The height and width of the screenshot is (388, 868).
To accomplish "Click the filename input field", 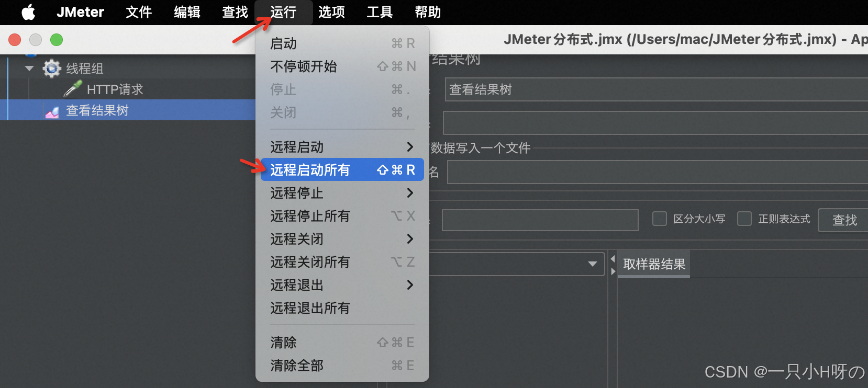I will [x=658, y=172].
